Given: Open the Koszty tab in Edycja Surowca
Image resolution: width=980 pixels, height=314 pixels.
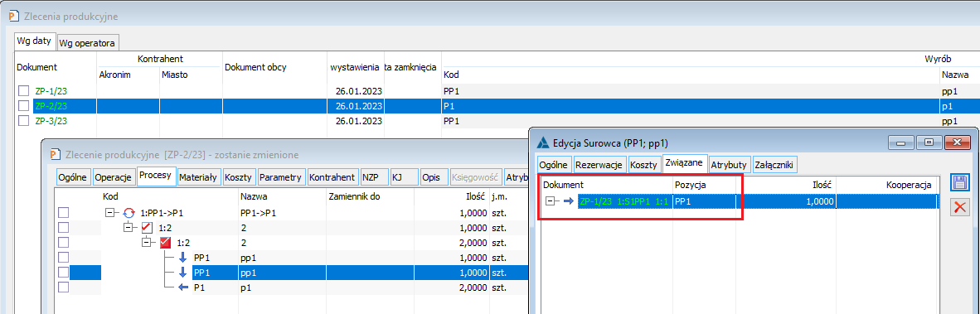Looking at the screenshot, I should pos(643,165).
